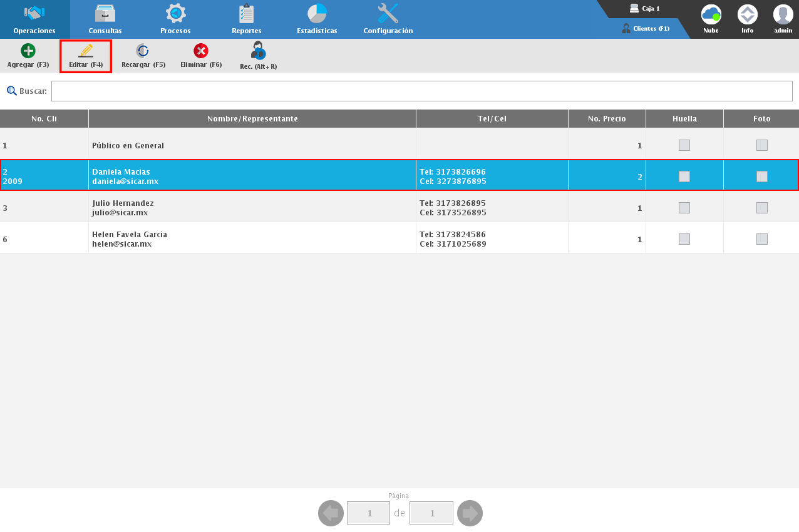Switch to the Clientes (F1) tab
Image resolution: width=799 pixels, height=532 pixels.
[x=646, y=29]
